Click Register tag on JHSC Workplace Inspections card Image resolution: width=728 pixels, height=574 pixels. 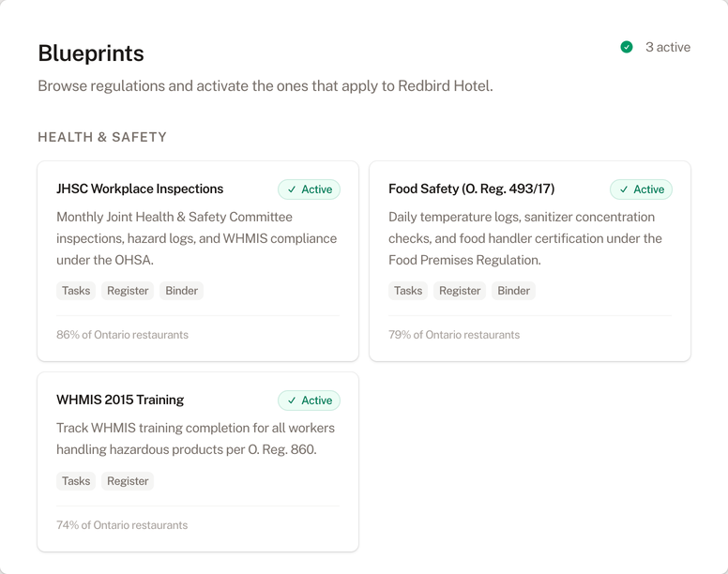tap(128, 291)
